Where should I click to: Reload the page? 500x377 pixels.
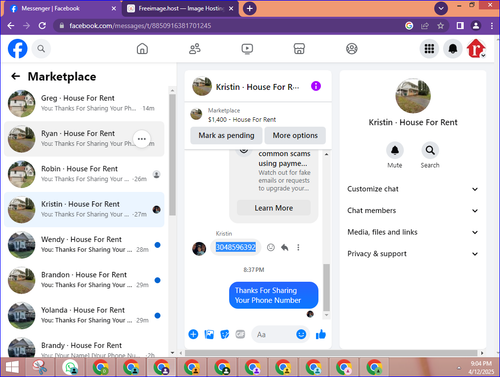42,26
